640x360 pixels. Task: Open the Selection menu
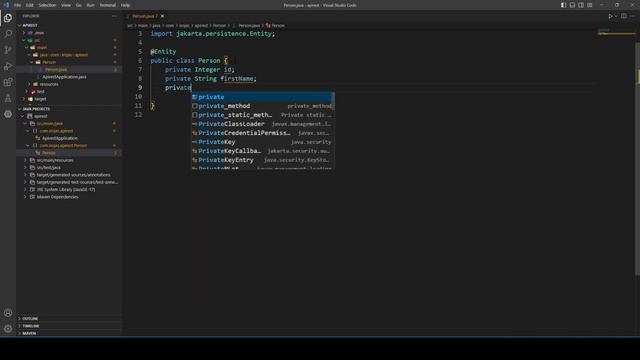click(47, 5)
